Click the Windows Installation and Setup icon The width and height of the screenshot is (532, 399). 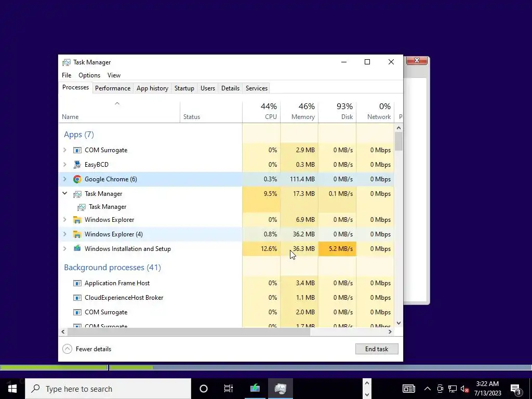77,248
